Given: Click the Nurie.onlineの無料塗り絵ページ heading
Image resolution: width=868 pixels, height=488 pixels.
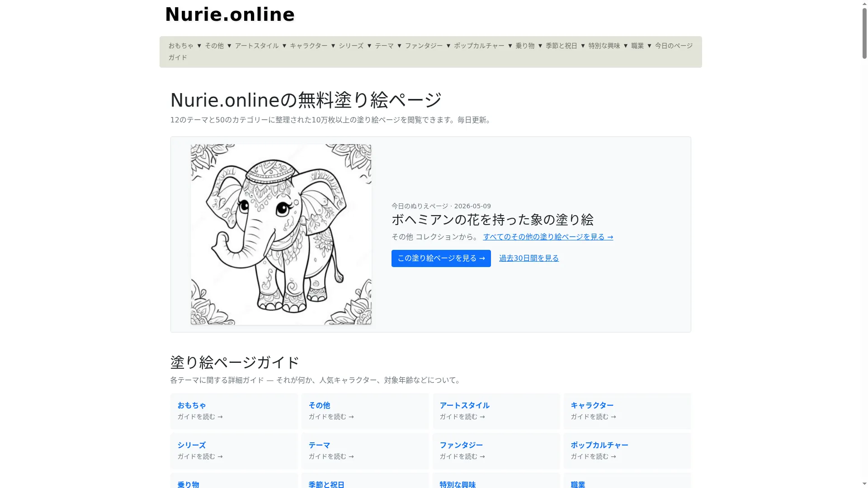Looking at the screenshot, I should click(306, 100).
